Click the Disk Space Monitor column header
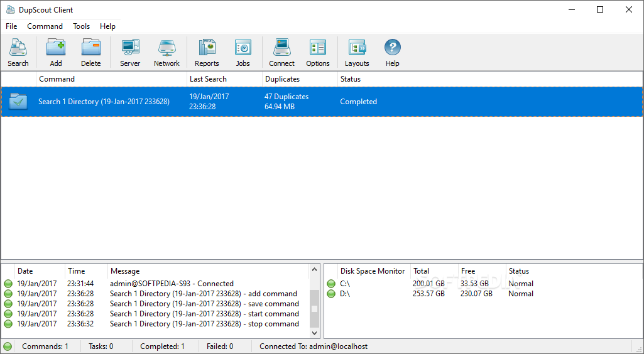Screen dimensions: 644x354 (373, 271)
